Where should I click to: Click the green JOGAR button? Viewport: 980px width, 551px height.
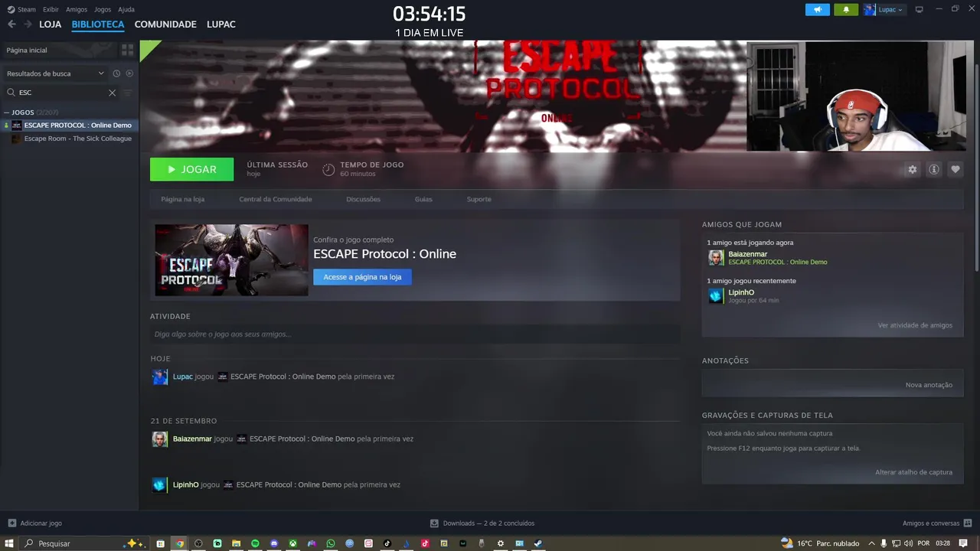[x=191, y=169]
